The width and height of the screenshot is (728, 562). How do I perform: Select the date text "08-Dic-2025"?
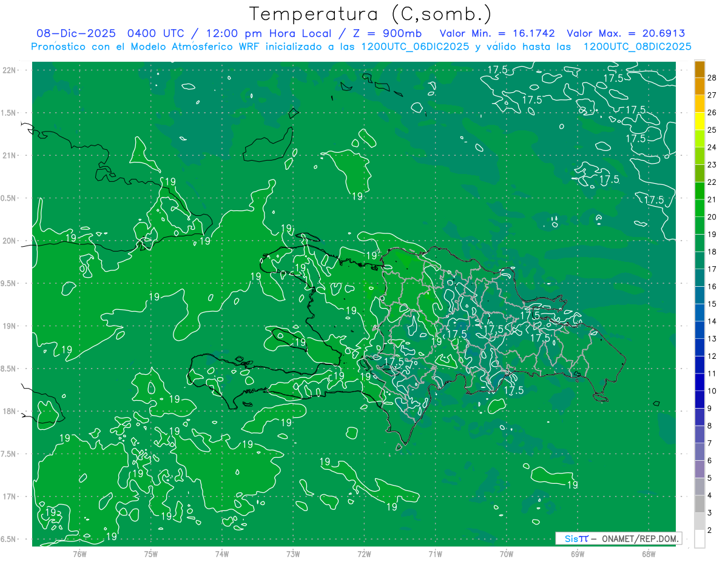pyautogui.click(x=76, y=33)
